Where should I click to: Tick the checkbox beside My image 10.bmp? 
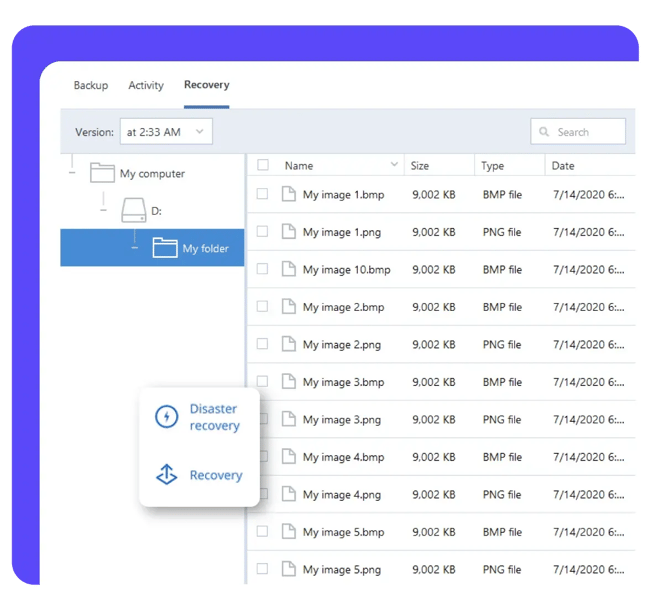point(262,269)
